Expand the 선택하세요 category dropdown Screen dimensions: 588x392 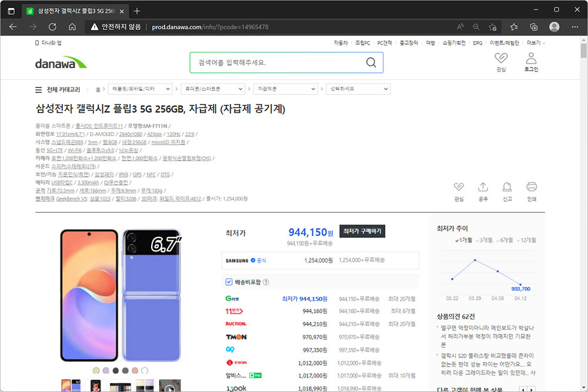358,89
